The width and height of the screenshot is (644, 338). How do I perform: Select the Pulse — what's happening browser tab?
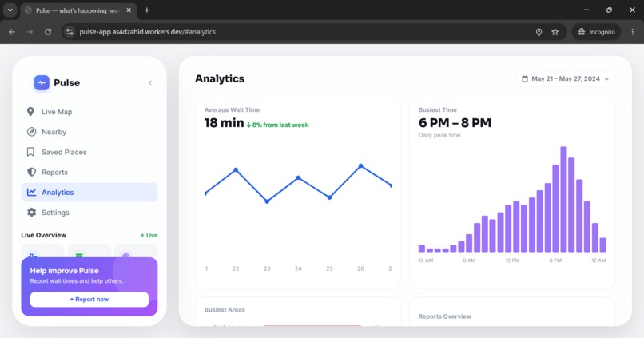(78, 10)
